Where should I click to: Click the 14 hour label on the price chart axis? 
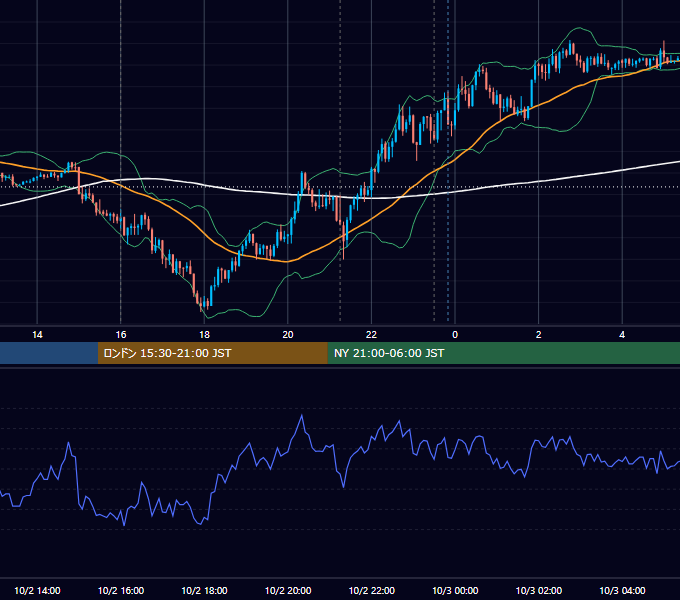(x=37, y=335)
